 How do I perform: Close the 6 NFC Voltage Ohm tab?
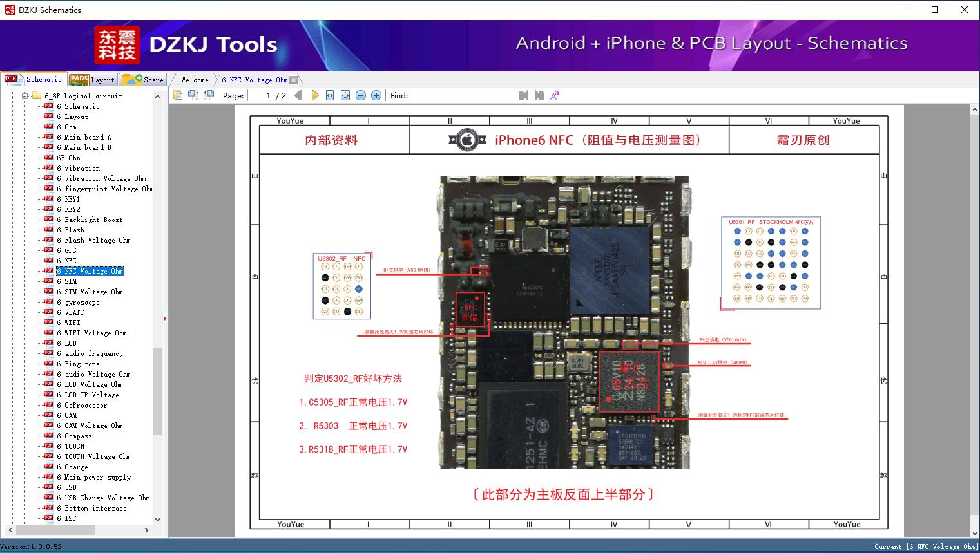pos(294,80)
